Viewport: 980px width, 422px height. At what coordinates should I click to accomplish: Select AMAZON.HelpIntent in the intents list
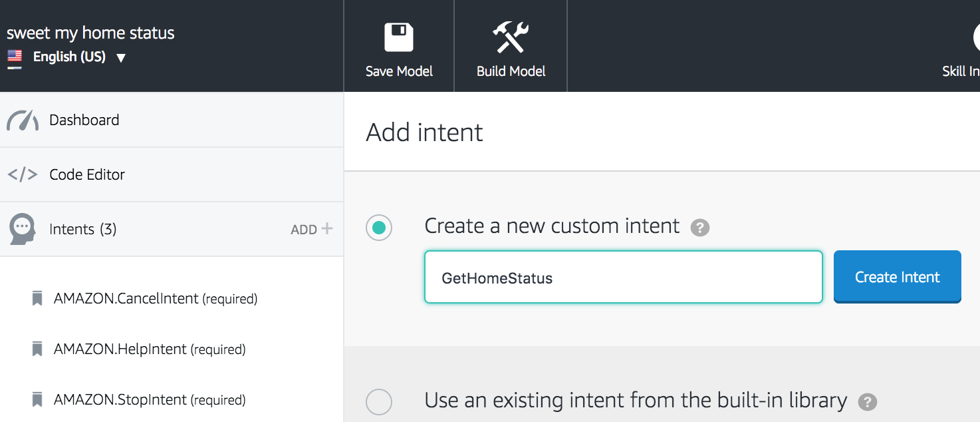pos(150,349)
